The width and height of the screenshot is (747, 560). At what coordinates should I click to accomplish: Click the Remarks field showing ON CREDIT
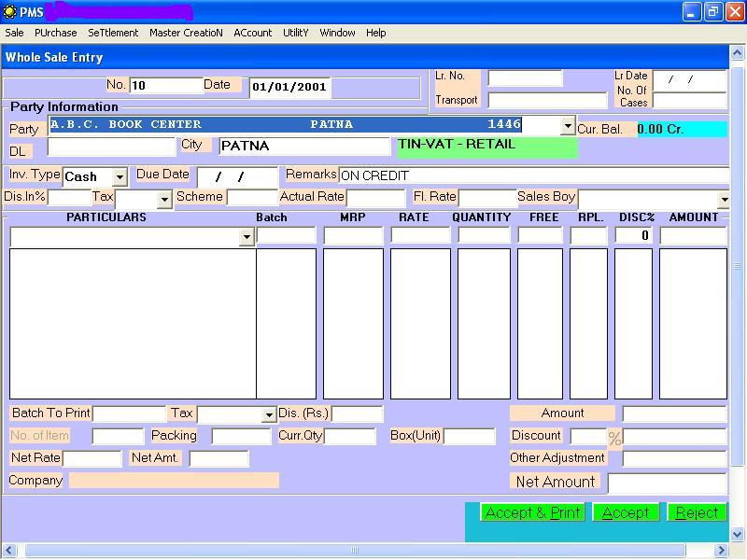point(532,175)
